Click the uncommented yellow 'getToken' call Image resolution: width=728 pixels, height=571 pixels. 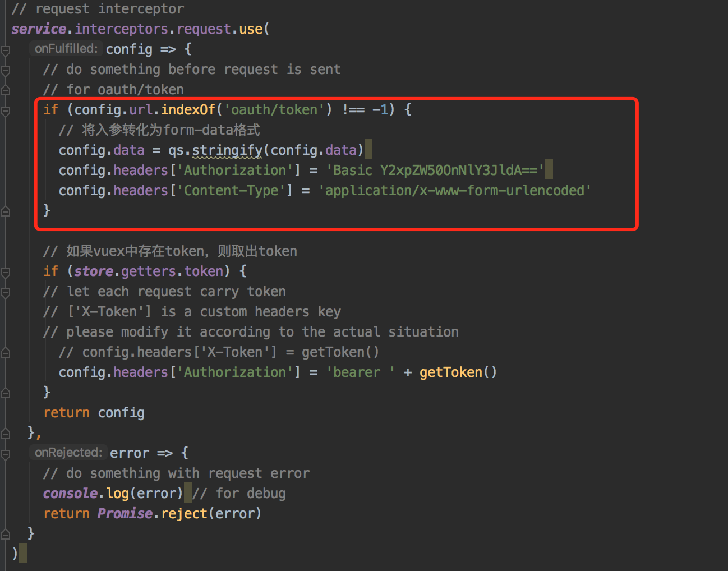click(451, 372)
